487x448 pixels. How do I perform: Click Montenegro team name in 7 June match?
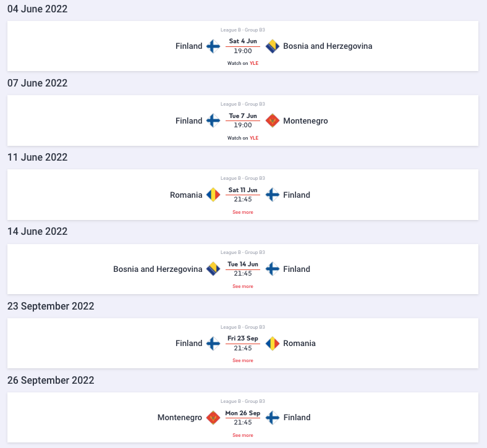pyautogui.click(x=305, y=120)
